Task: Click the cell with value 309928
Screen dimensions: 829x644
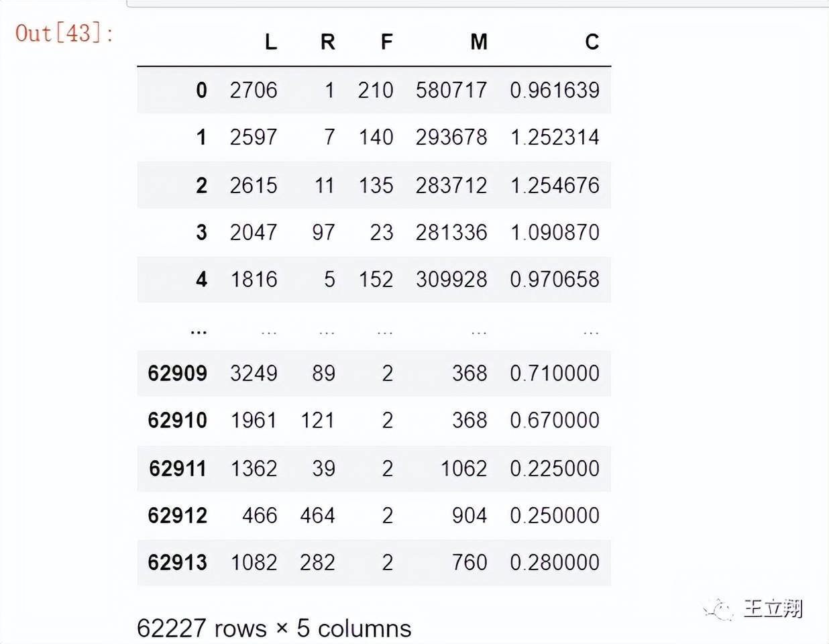Action: (x=451, y=279)
